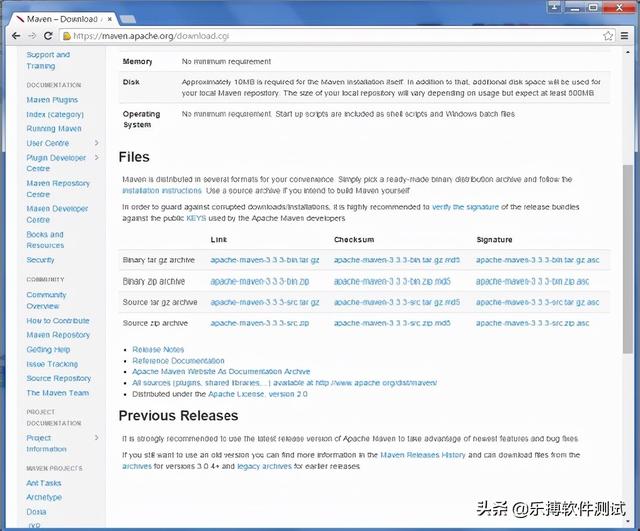The image size is (640, 531).
Task: Close the Maven – Download tab
Action: [110, 19]
